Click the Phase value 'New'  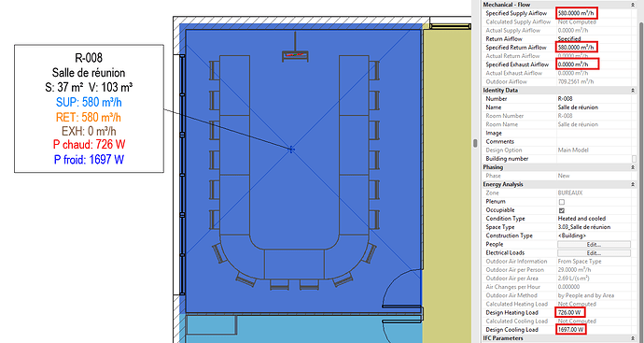(x=564, y=176)
